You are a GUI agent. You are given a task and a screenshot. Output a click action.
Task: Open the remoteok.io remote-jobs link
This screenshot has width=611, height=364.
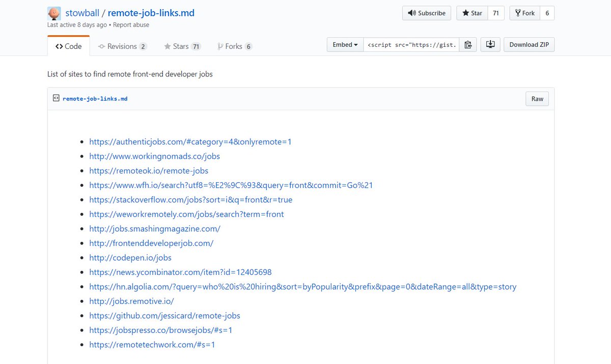click(149, 171)
